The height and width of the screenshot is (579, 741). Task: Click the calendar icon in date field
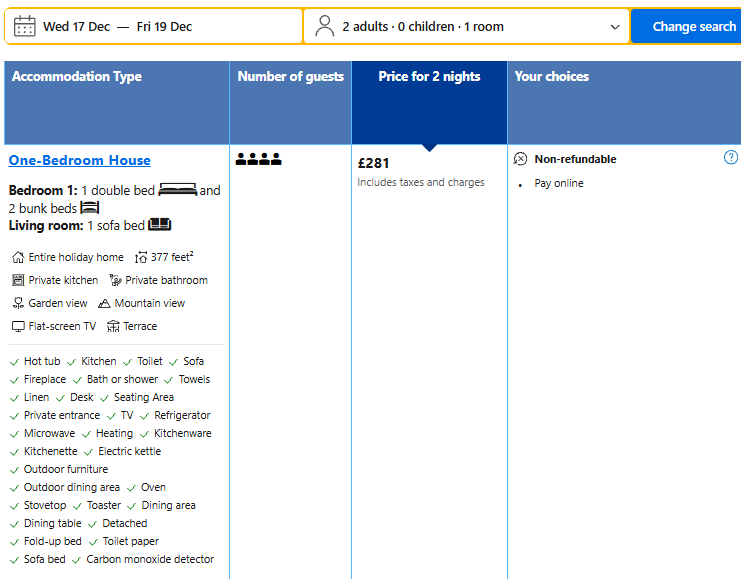click(25, 26)
